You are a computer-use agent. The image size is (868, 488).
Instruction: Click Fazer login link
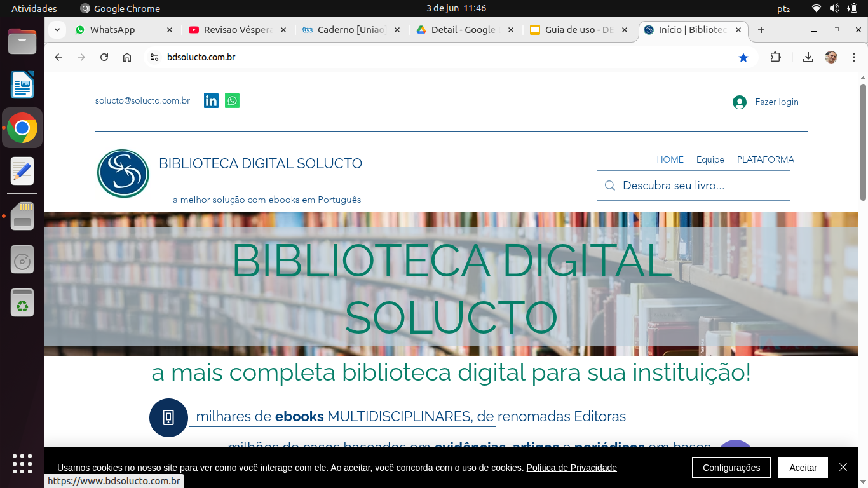pos(776,102)
